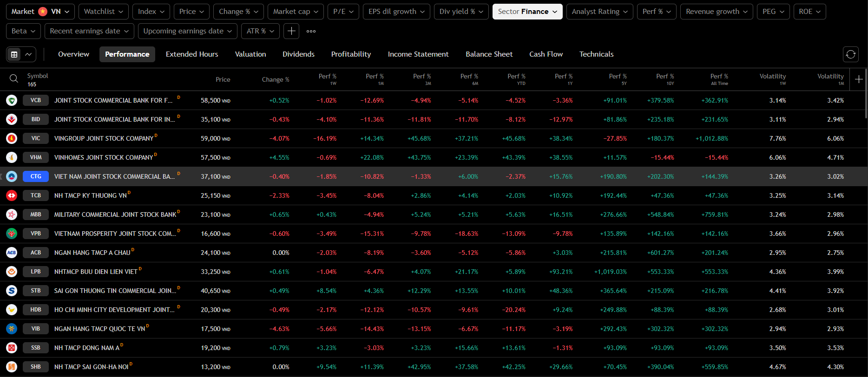Expand the ROE filter dropdown
868x377 pixels.
click(x=809, y=12)
